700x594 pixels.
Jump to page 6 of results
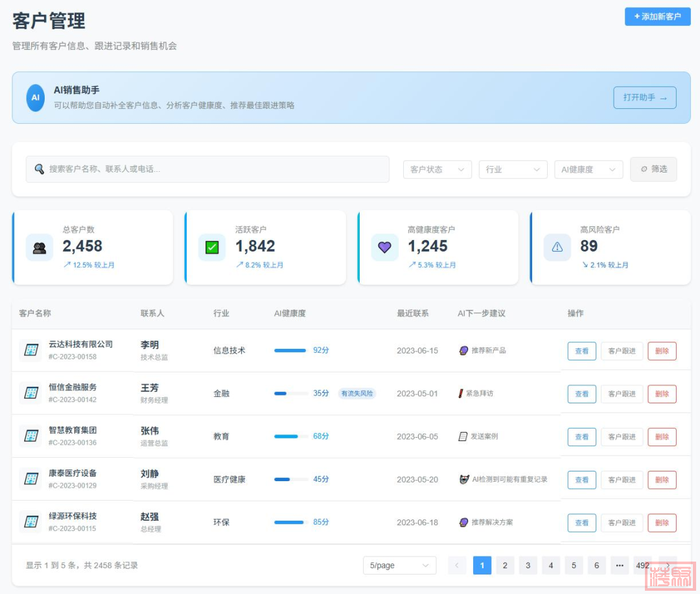(x=596, y=565)
